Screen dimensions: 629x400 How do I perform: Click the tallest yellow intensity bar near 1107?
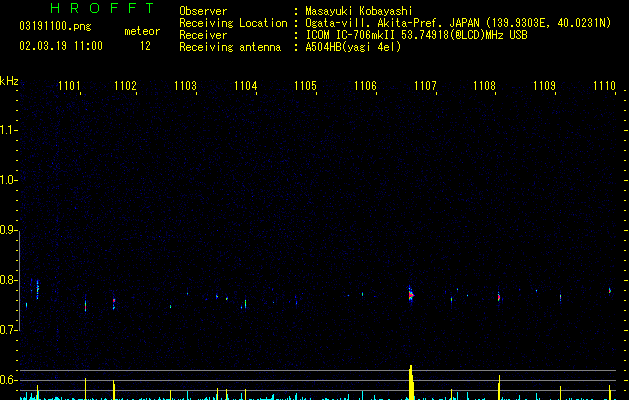[x=411, y=382]
